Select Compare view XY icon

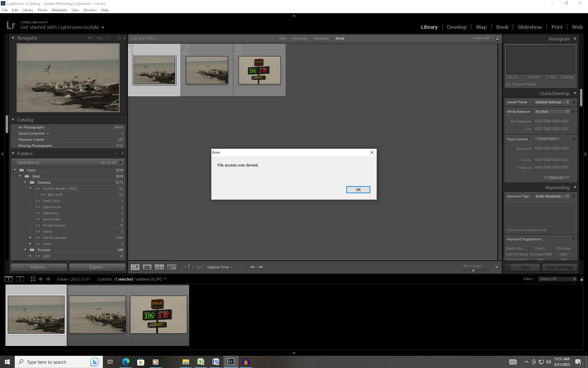pos(159,267)
